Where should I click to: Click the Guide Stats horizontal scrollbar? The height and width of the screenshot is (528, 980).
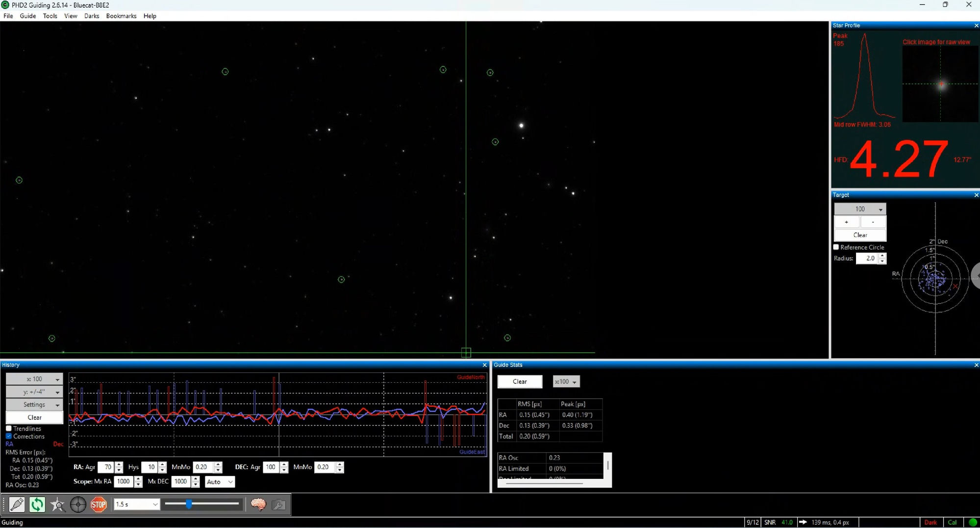(x=544, y=483)
